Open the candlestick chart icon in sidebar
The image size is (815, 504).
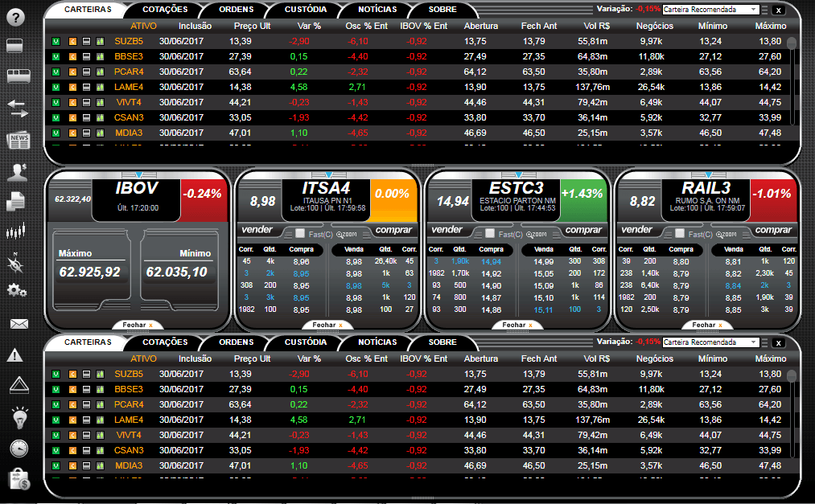point(16,232)
